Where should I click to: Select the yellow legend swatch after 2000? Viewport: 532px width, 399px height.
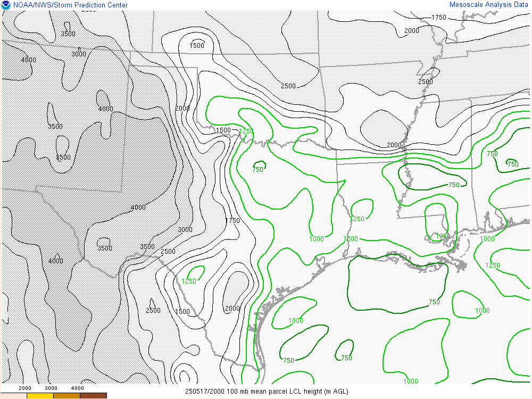point(40,396)
